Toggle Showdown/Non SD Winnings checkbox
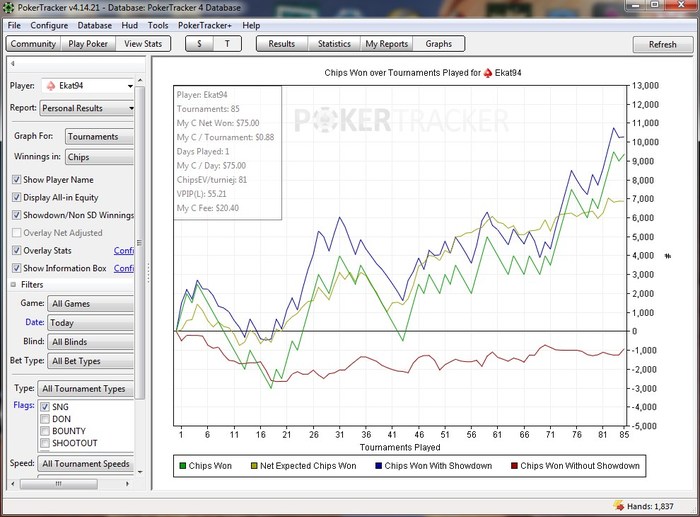Image resolution: width=700 pixels, height=517 pixels. tap(17, 215)
